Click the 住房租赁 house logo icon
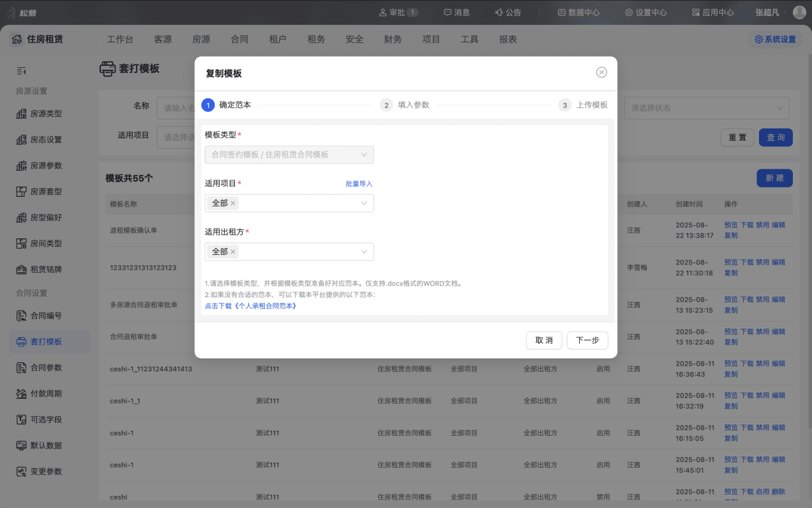The image size is (812, 508). click(17, 39)
